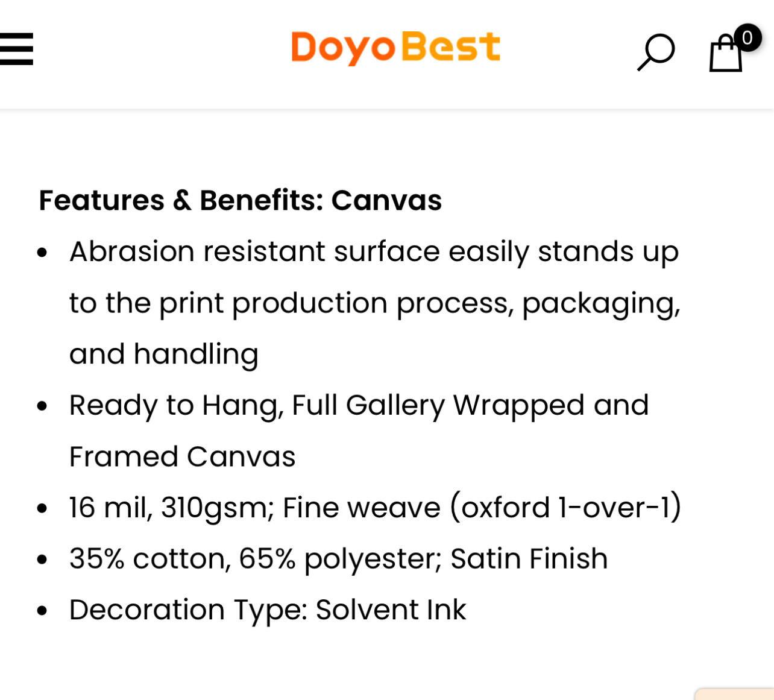Open the shopping bag cart
This screenshot has width=774, height=700.
[725, 55]
